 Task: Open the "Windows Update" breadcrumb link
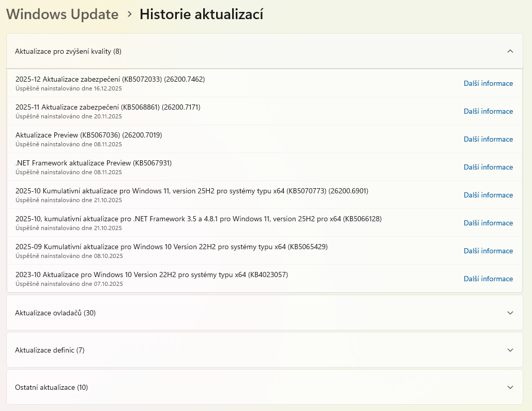62,14
